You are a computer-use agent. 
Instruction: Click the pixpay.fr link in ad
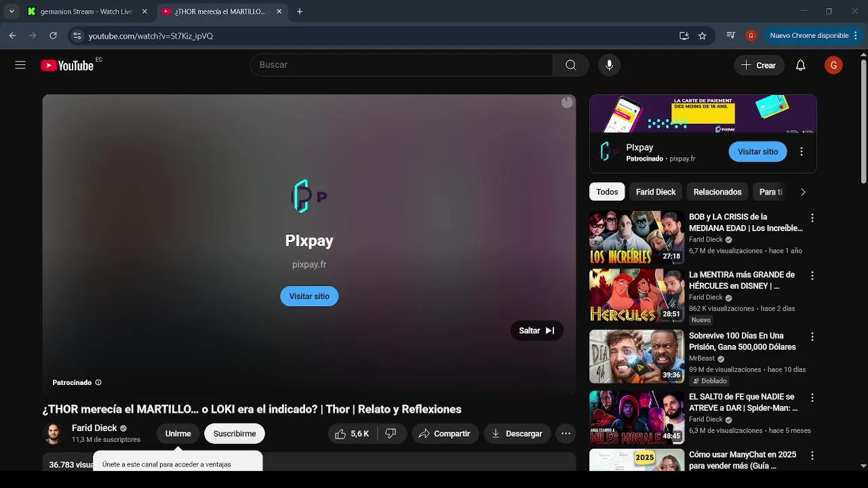[309, 264]
